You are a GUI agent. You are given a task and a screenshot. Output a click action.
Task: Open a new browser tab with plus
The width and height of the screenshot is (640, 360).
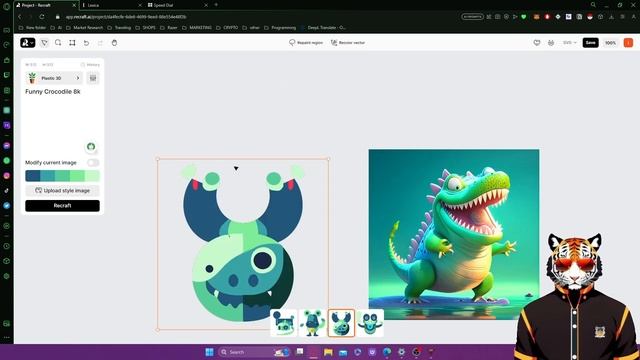tap(216, 5)
